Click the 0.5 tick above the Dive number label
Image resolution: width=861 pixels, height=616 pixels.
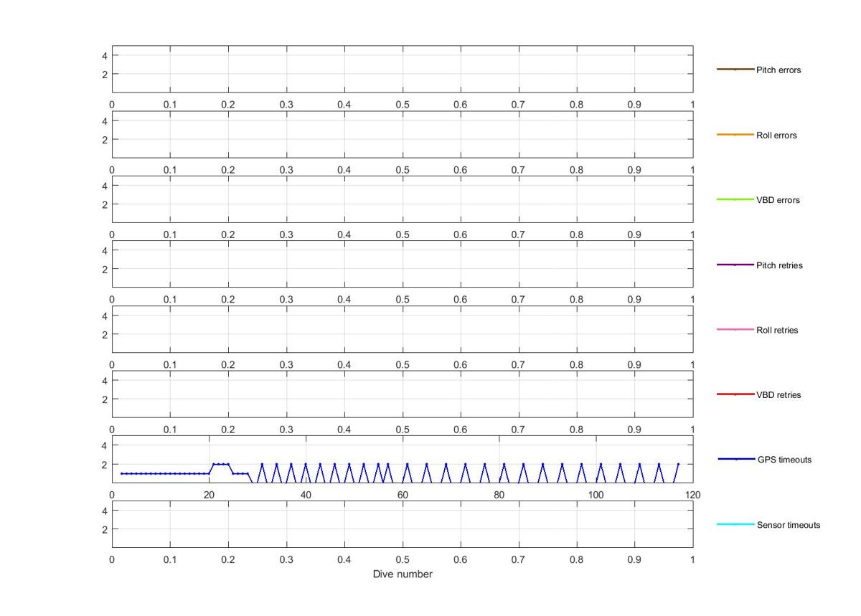click(403, 559)
